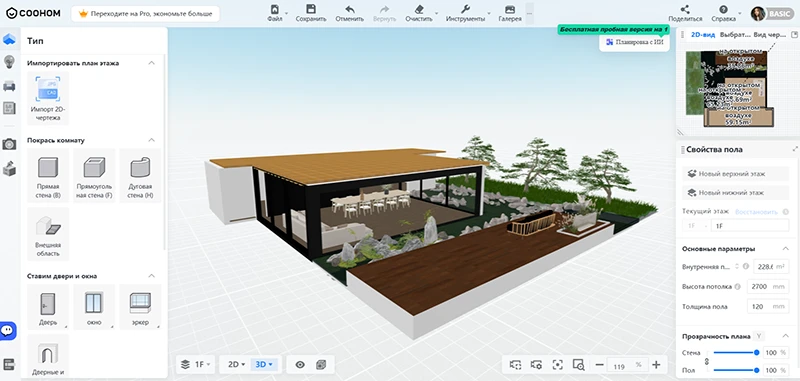800x381 pixels.
Task: Pop out the minimap panel
Action: pos(793,35)
